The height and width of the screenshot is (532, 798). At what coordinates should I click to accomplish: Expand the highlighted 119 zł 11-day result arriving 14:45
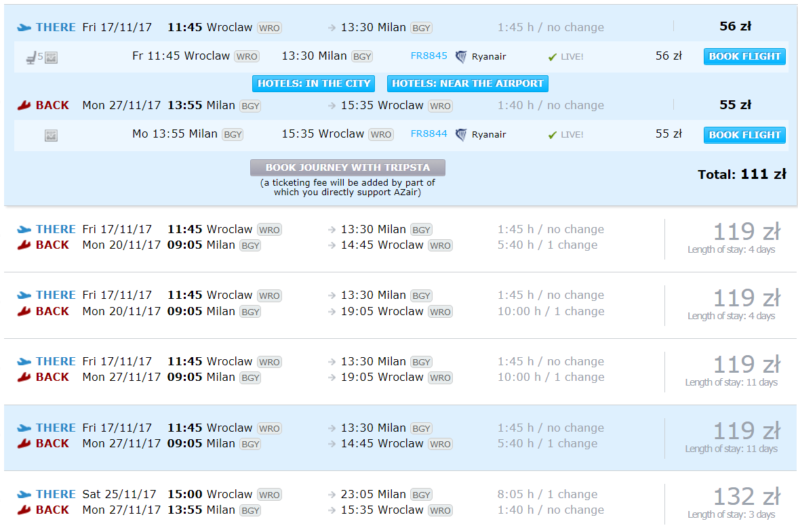point(400,437)
